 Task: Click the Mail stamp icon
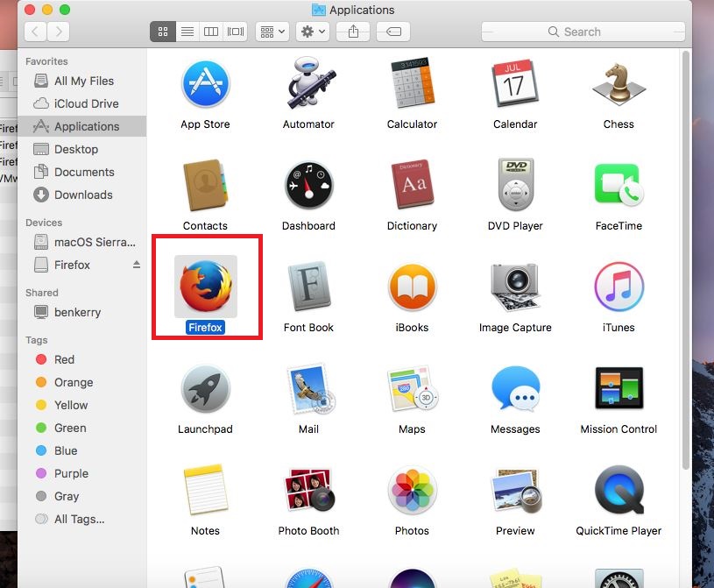click(310, 388)
